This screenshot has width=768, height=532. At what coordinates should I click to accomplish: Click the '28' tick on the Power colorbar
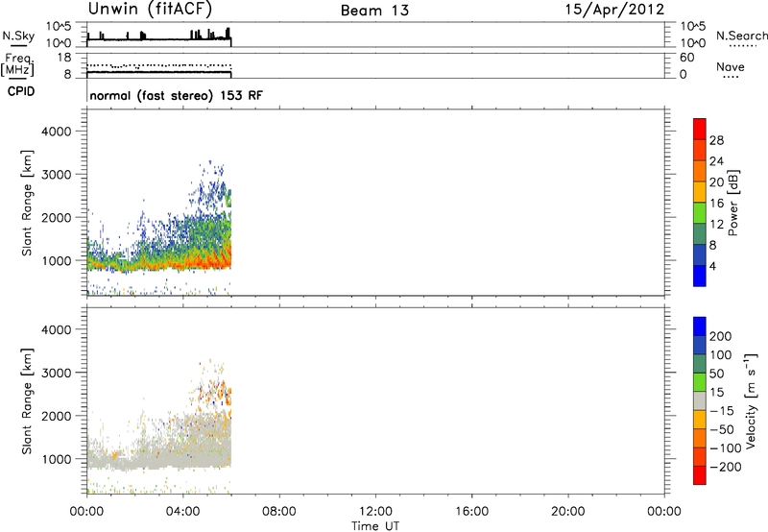coord(716,140)
